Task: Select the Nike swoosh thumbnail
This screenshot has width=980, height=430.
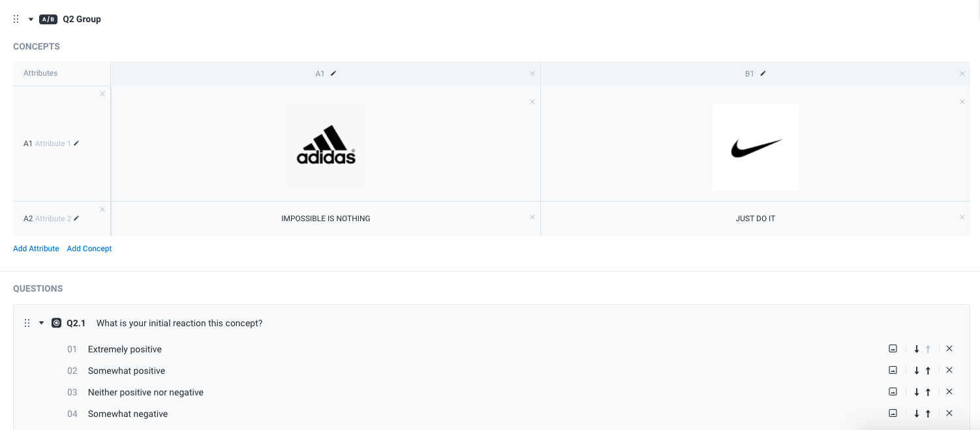Action: 756,147
